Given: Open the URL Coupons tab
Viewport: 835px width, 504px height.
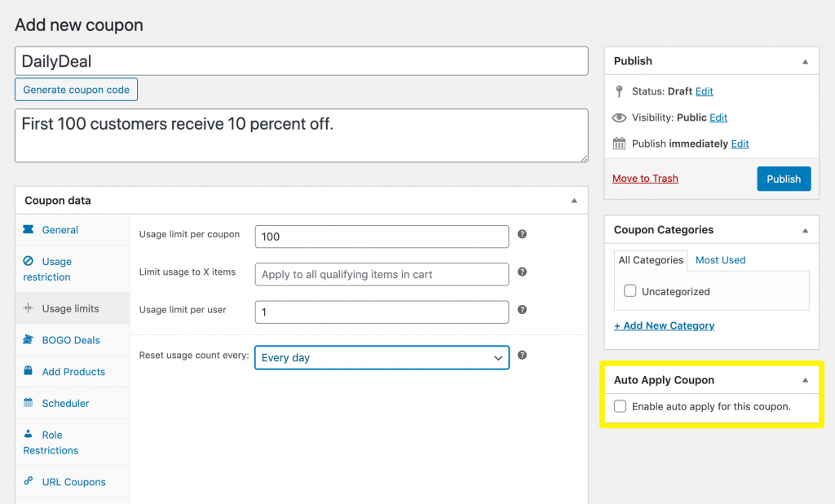Looking at the screenshot, I should pyautogui.click(x=73, y=482).
